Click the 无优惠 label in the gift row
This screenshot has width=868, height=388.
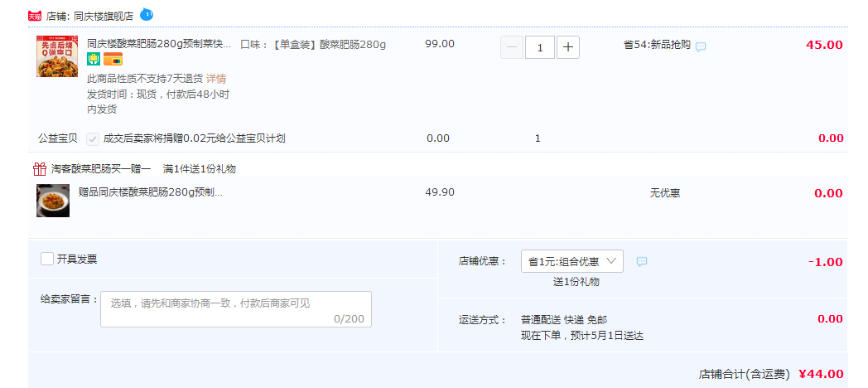click(665, 193)
